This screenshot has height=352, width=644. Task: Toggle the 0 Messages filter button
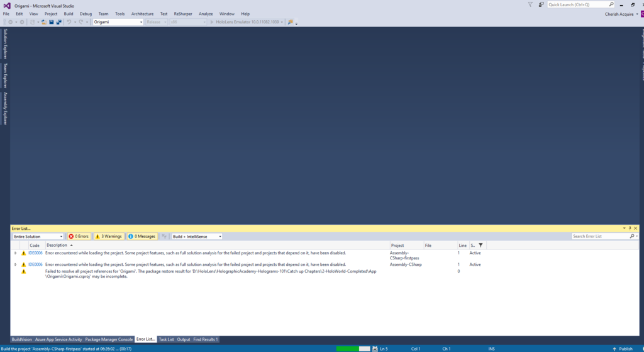142,236
